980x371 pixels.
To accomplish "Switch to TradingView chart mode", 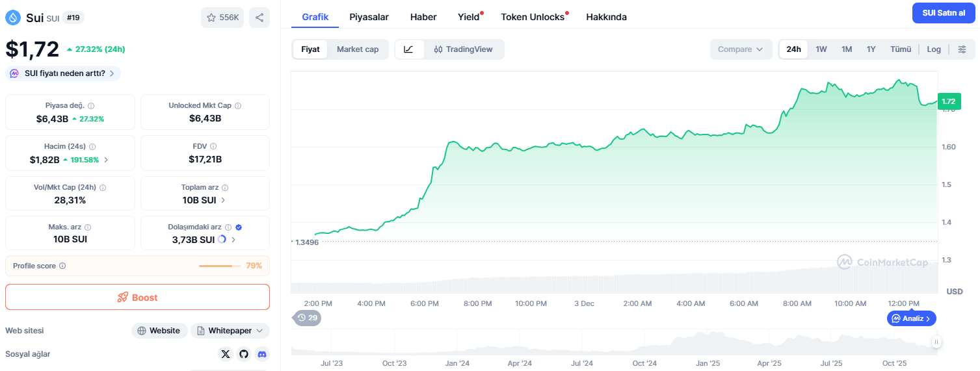I will point(464,49).
